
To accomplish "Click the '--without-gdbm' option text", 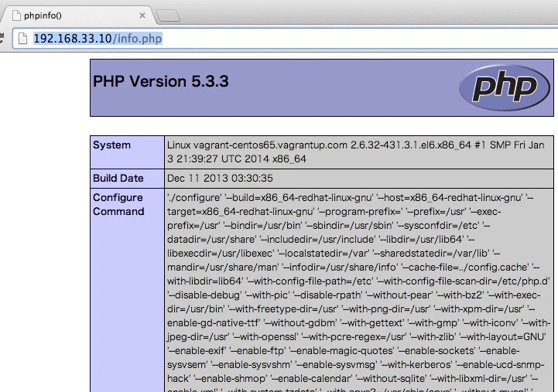I will tap(300, 322).
